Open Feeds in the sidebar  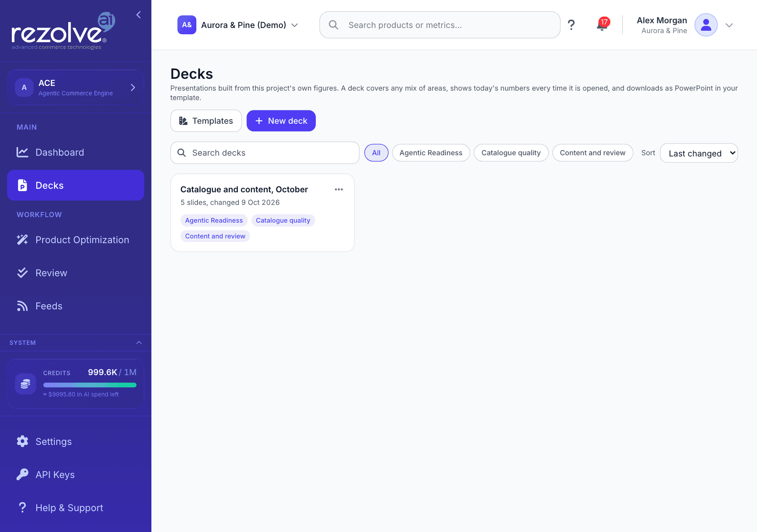coord(76,306)
